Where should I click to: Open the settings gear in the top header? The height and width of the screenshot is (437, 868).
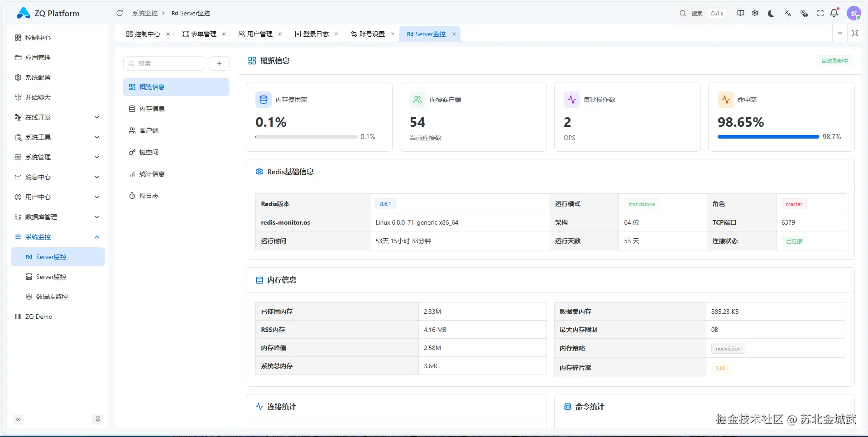pos(755,13)
